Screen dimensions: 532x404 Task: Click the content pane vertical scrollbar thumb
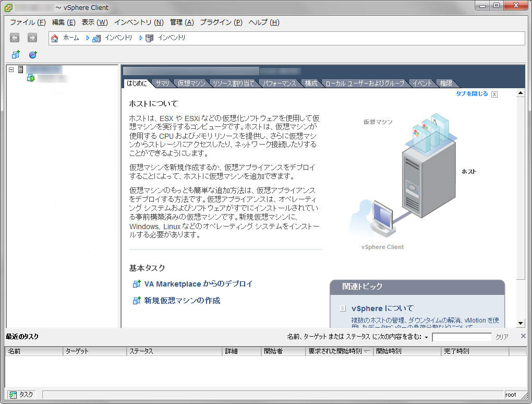point(521,188)
